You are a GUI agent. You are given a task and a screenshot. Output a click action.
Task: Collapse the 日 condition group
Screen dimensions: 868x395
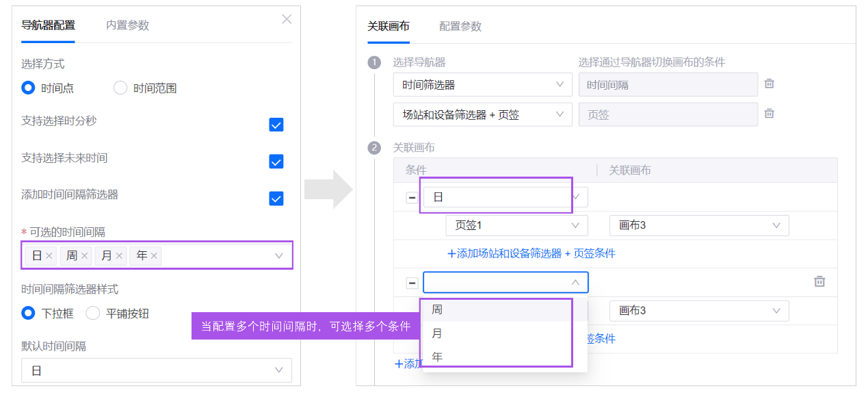pyautogui.click(x=412, y=197)
